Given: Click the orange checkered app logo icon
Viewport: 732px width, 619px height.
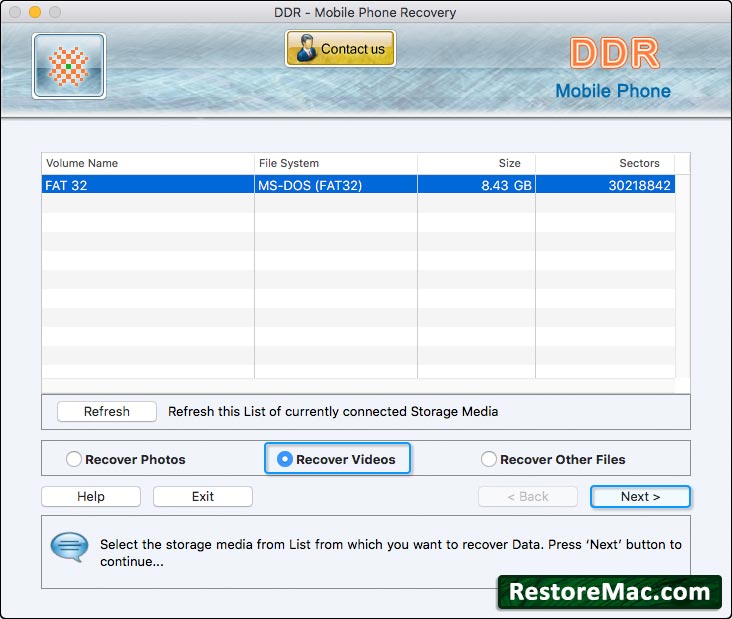Looking at the screenshot, I should (69, 66).
